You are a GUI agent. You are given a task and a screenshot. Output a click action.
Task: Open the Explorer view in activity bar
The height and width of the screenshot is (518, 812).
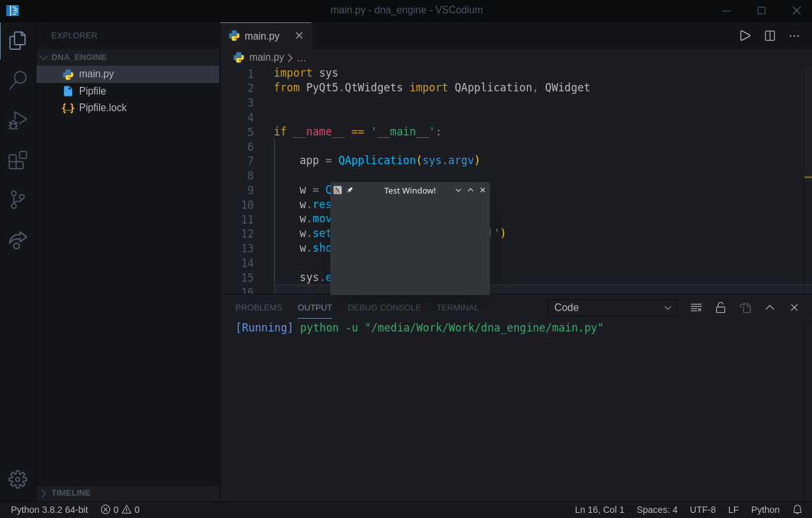18,41
